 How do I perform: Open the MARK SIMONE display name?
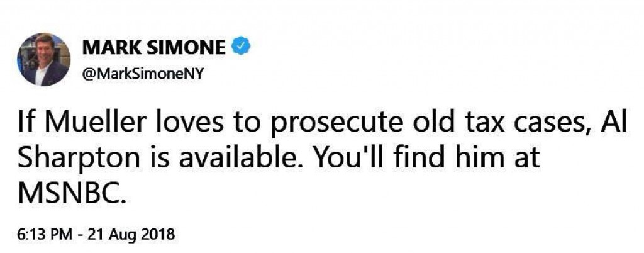pyautogui.click(x=153, y=48)
